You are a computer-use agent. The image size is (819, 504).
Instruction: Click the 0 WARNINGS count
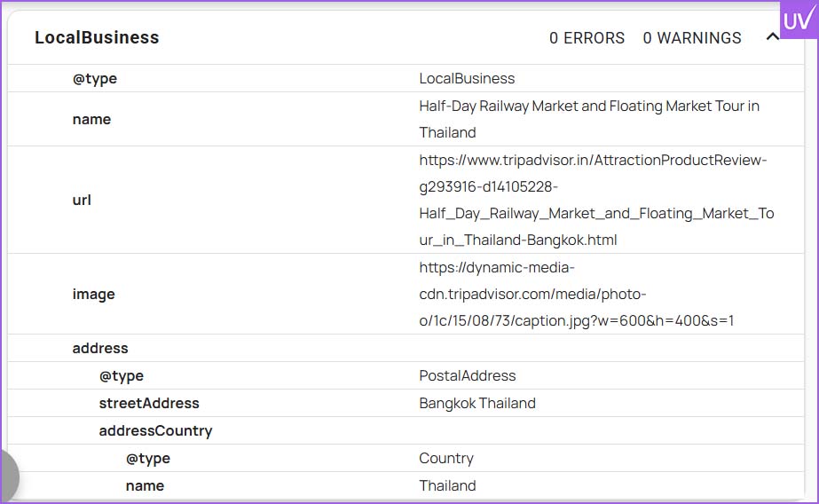point(692,38)
